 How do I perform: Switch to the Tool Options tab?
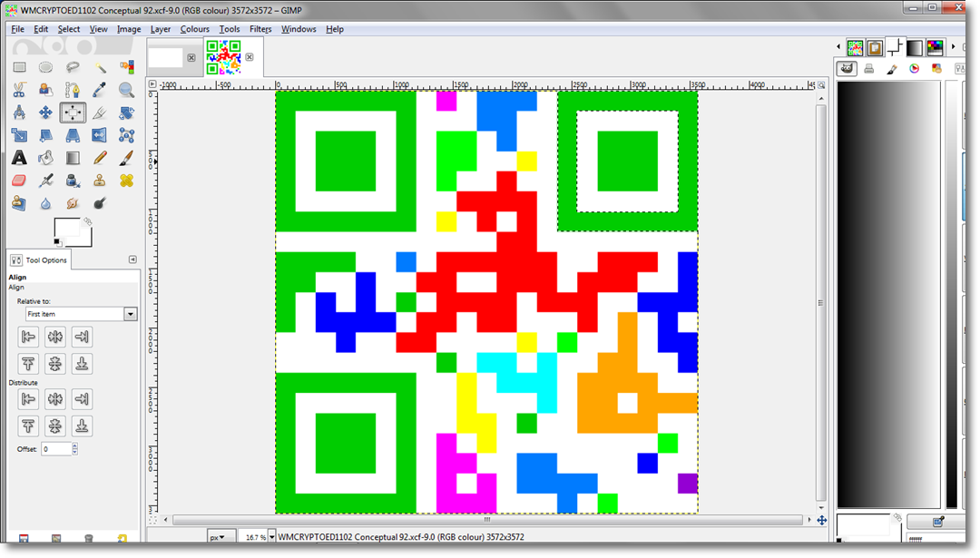39,259
